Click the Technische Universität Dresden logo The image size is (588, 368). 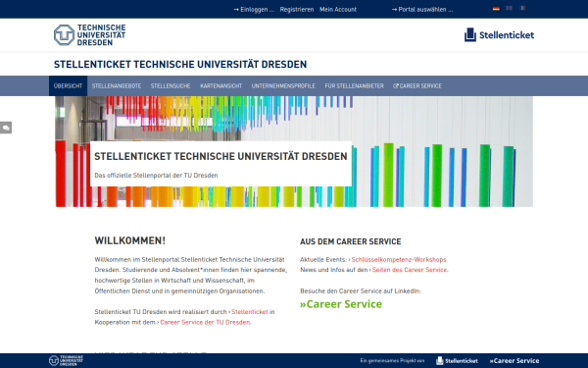pyautogui.click(x=89, y=35)
